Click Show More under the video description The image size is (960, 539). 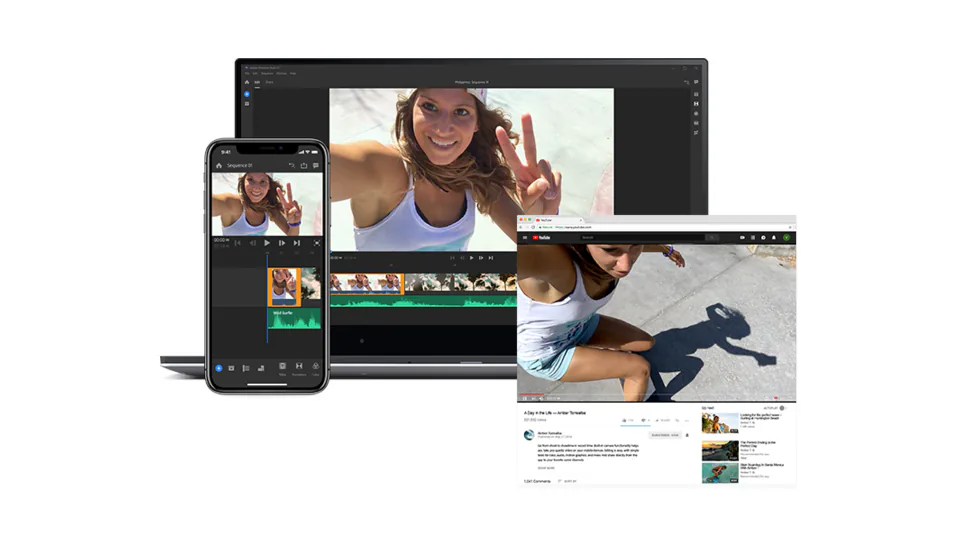[x=546, y=468]
